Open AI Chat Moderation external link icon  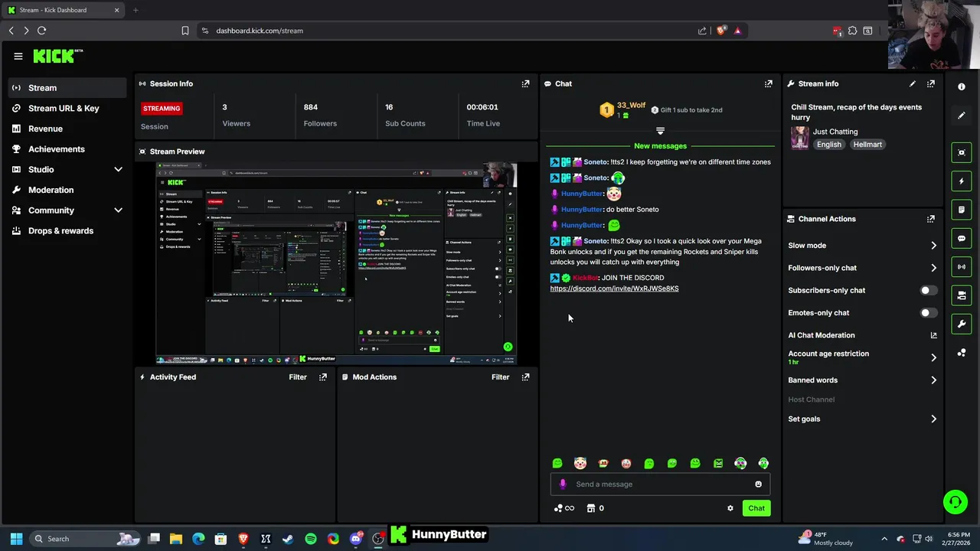click(933, 335)
